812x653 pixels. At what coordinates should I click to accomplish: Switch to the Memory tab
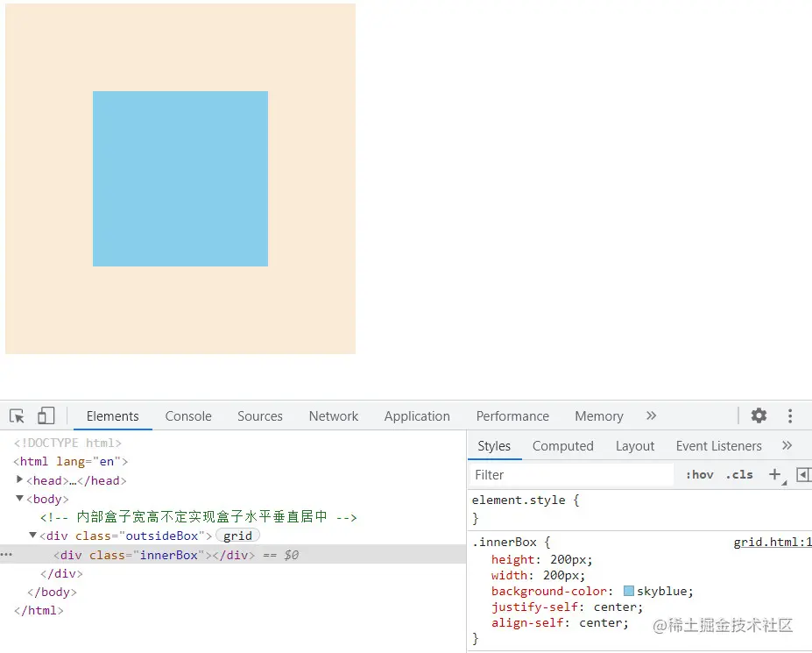coord(599,416)
